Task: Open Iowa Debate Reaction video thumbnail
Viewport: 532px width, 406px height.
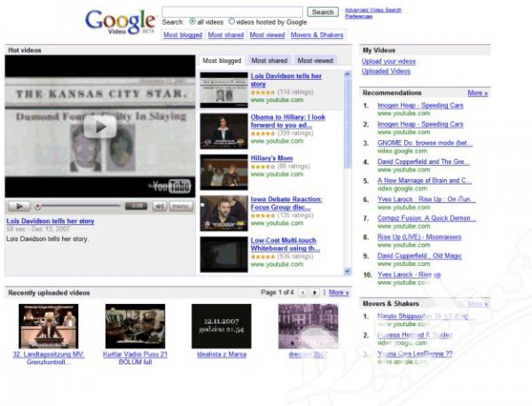Action: (224, 213)
